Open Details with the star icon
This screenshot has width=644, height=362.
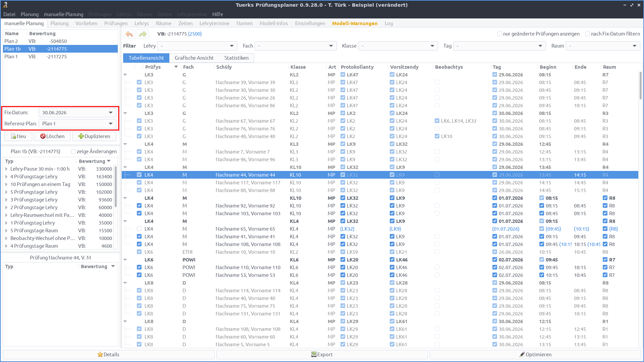tap(108, 355)
